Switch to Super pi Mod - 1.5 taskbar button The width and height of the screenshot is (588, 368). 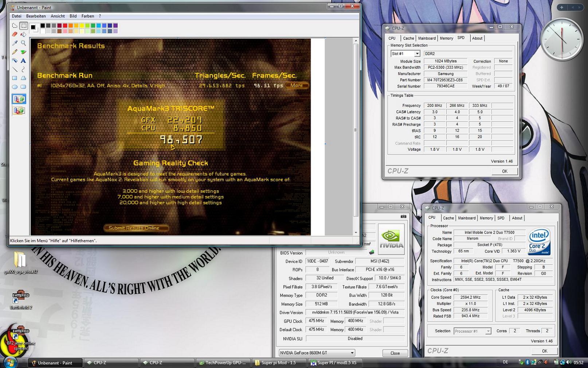pyautogui.click(x=279, y=363)
